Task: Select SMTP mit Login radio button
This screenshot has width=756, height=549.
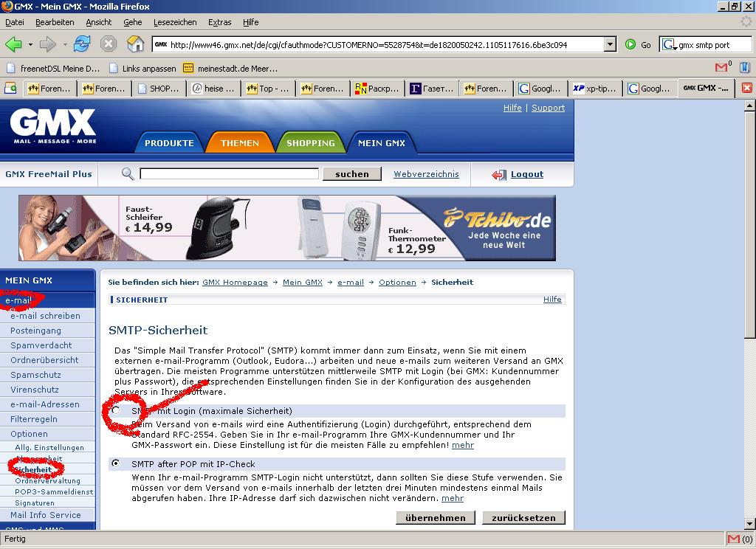Action: pyautogui.click(x=115, y=410)
